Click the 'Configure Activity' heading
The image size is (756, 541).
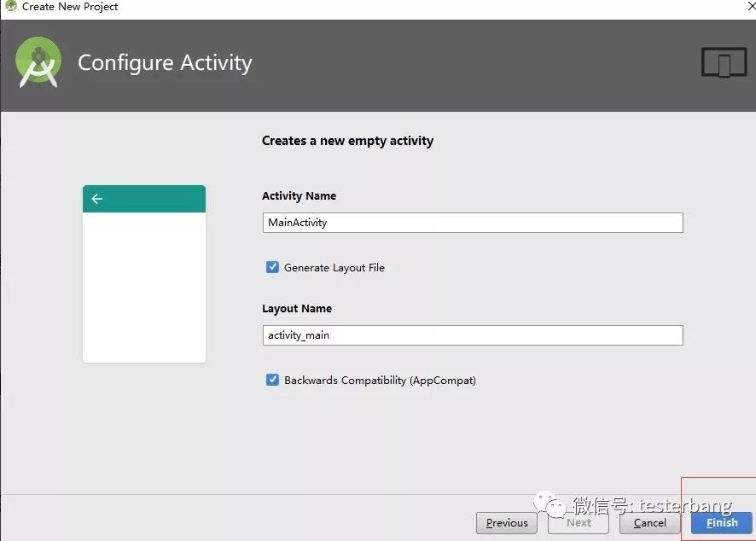point(165,63)
